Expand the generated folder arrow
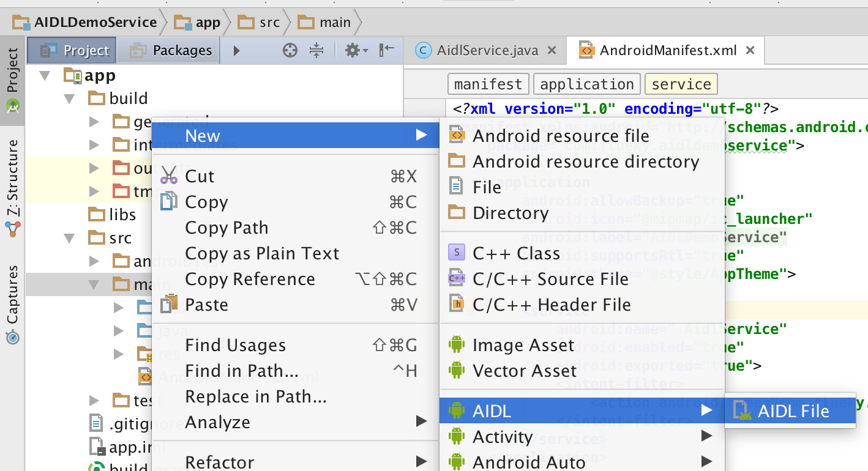This screenshot has width=868, height=471. pyautogui.click(x=94, y=122)
